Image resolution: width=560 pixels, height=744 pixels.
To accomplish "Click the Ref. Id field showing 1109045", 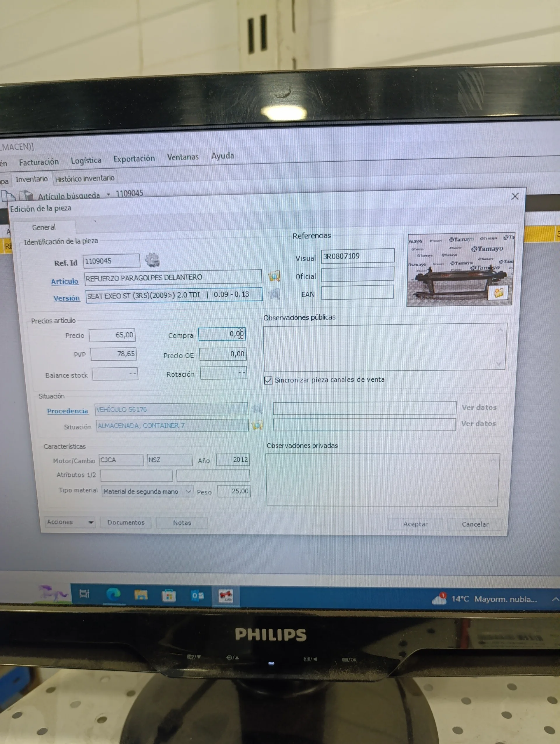I will click(x=111, y=261).
